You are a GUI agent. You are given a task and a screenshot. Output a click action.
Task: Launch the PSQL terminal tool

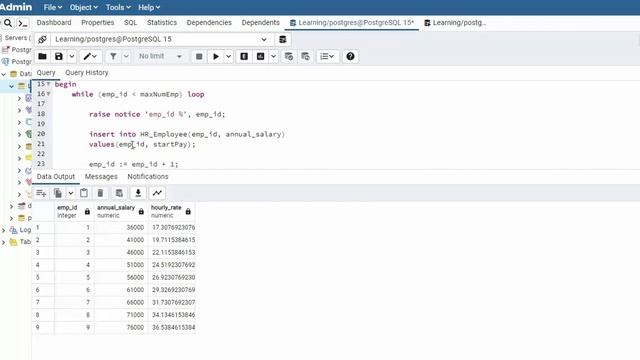pos(23,23)
